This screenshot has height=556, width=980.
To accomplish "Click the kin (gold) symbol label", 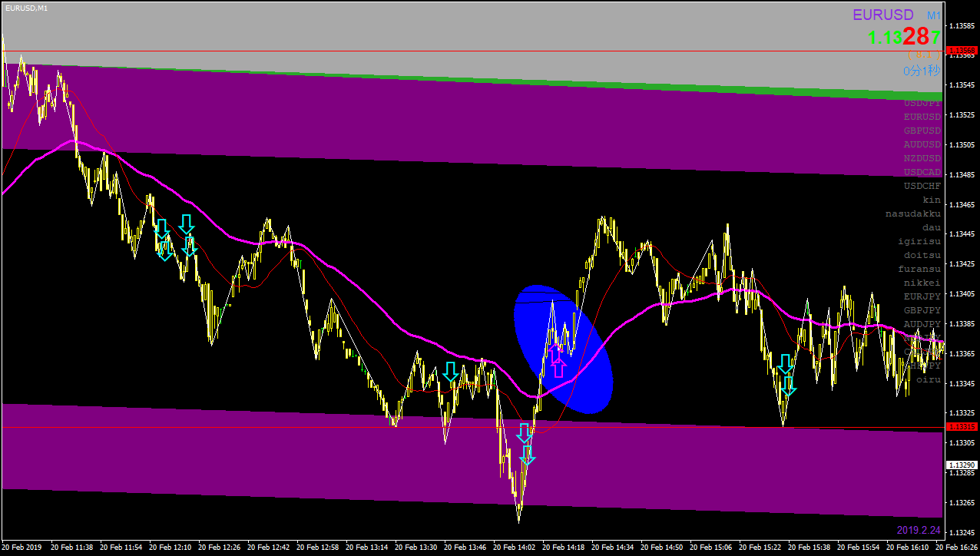I will pyautogui.click(x=932, y=200).
